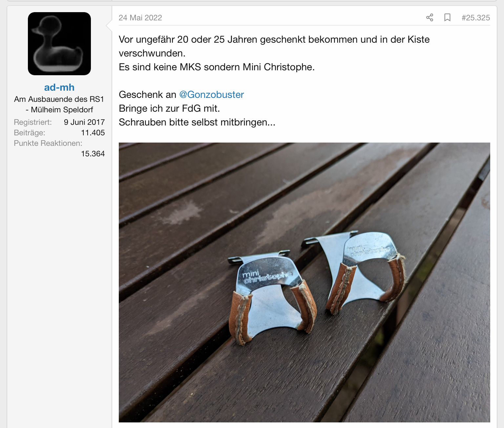
Task: Bookmark this post with the bookmark icon
Action: (447, 18)
